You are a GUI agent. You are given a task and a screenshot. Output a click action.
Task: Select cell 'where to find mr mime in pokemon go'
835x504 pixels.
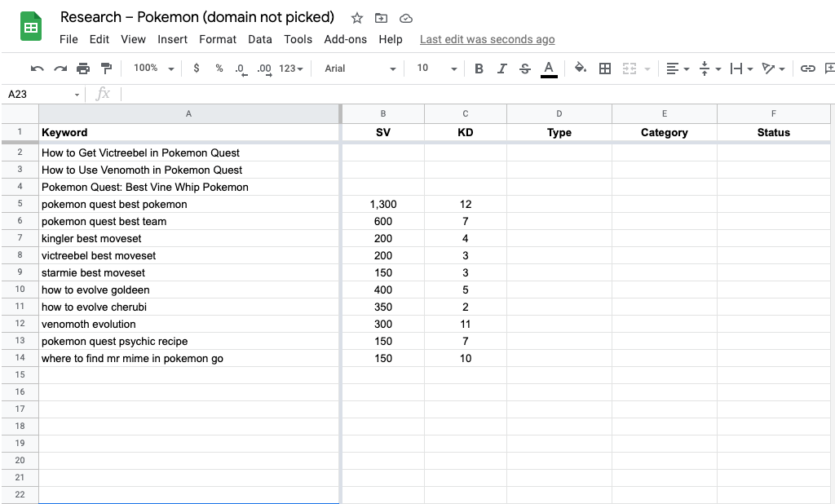[188, 358]
